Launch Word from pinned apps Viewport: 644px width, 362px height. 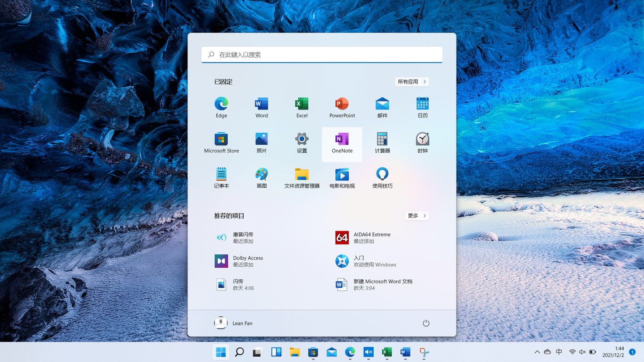pyautogui.click(x=262, y=108)
